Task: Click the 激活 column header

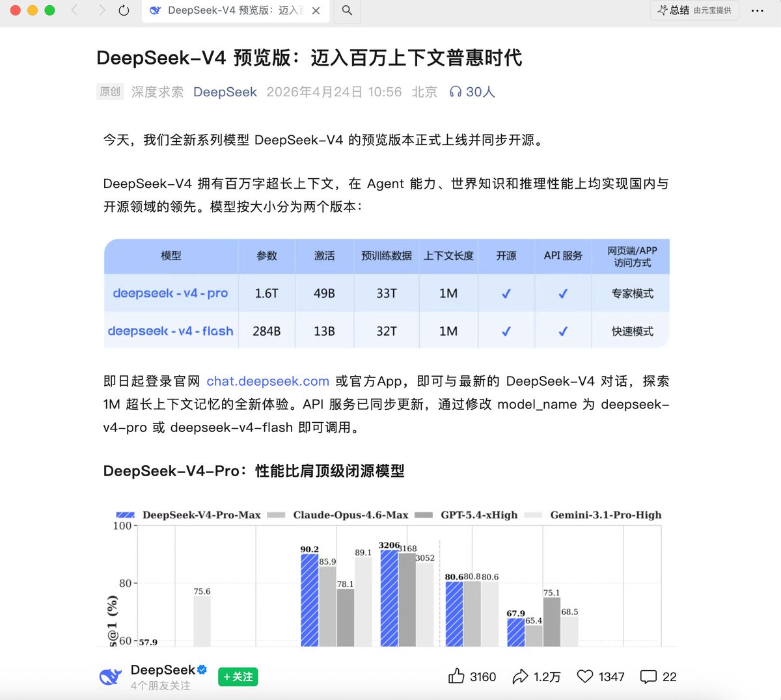Action: 324,256
